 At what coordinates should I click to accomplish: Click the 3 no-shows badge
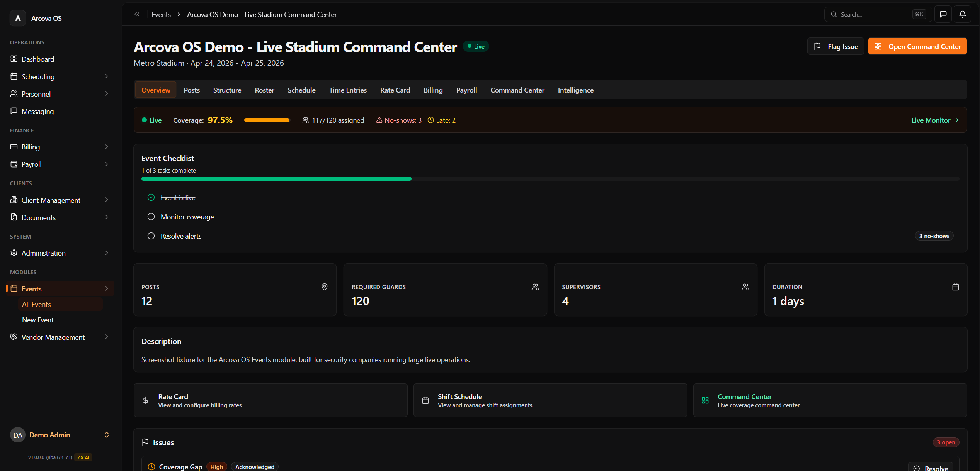pos(934,236)
